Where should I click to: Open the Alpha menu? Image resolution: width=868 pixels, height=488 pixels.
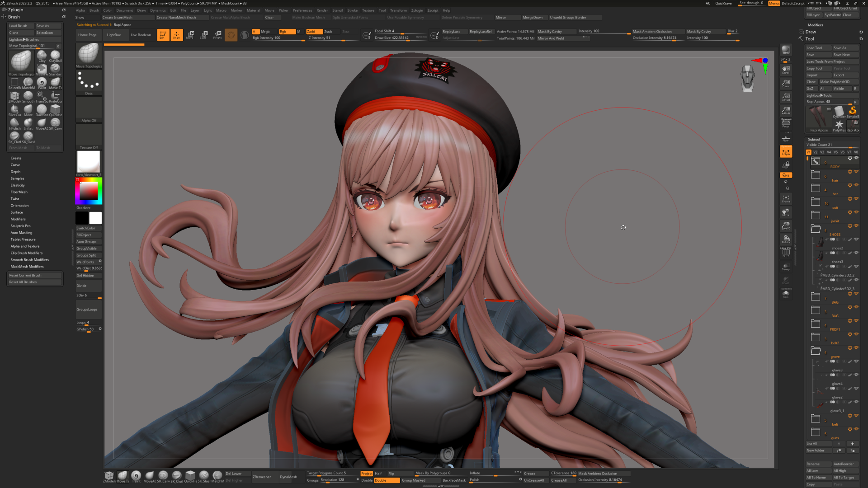tap(80, 10)
